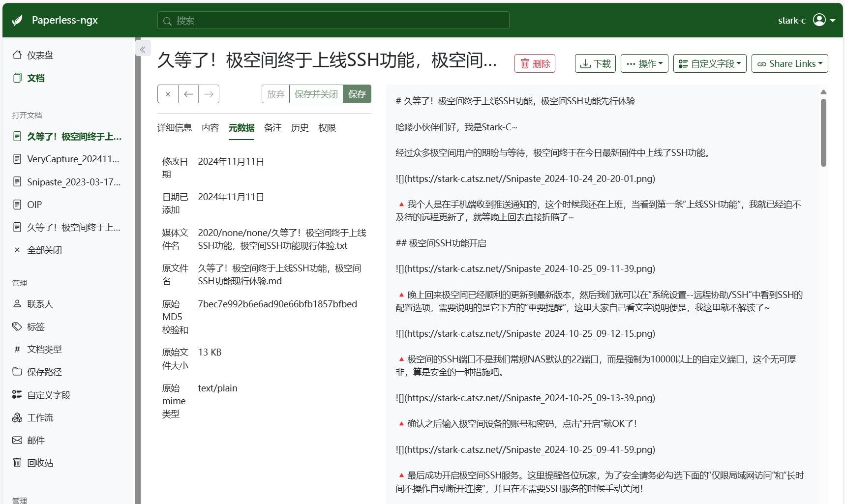The image size is (845, 504).
Task: Open the Snipaste_2023-03-17 document
Action: click(x=66, y=182)
